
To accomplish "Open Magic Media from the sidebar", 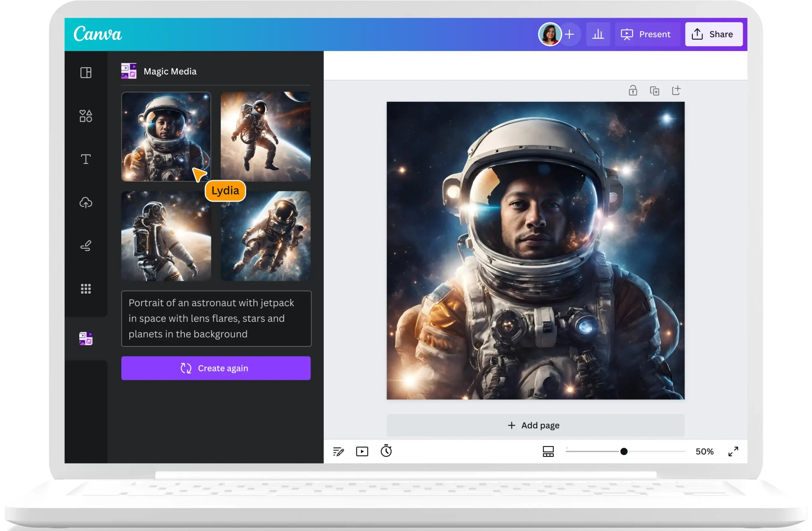I will [86, 338].
